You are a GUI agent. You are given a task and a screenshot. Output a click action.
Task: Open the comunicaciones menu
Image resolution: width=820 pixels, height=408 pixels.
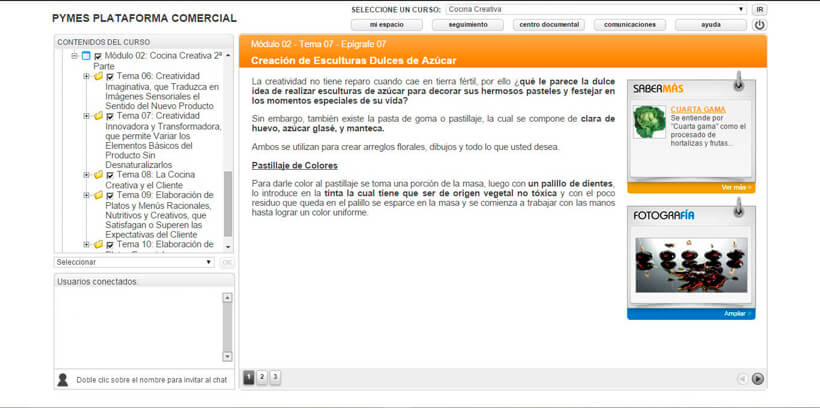point(630,25)
